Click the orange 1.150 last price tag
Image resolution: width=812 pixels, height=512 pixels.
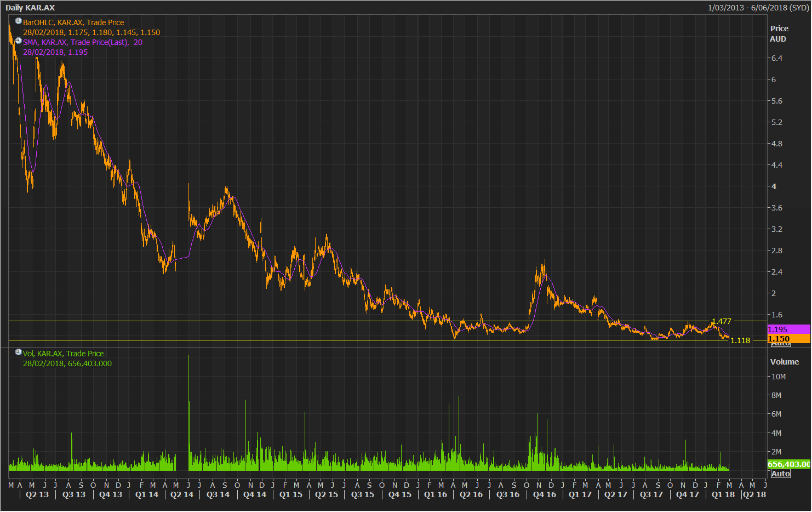(788, 339)
